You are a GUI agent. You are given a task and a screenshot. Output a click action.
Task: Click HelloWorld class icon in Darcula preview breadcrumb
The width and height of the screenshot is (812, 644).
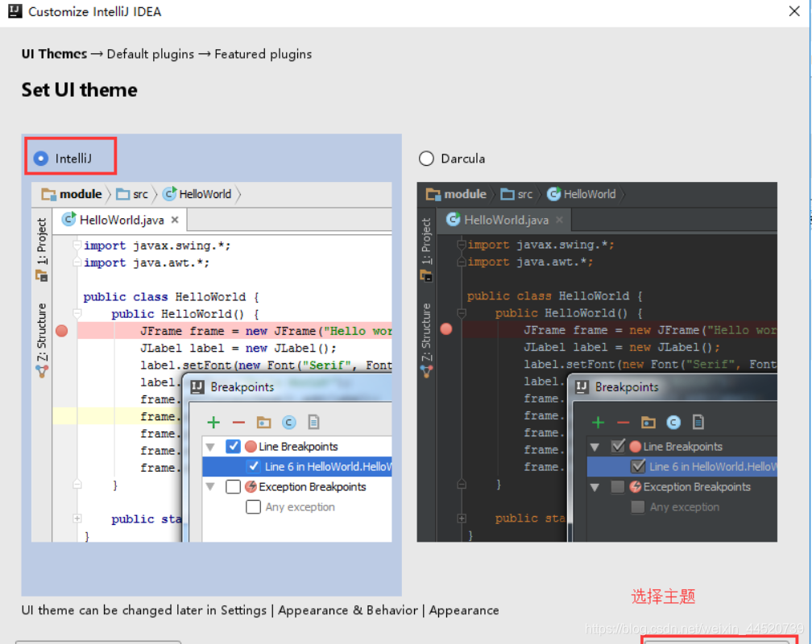(553, 194)
